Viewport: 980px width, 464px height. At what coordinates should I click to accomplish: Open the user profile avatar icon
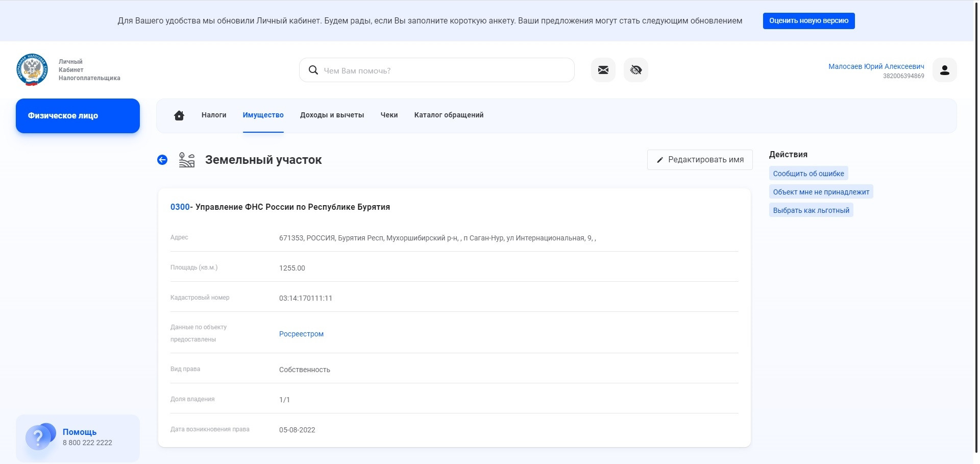pos(945,70)
